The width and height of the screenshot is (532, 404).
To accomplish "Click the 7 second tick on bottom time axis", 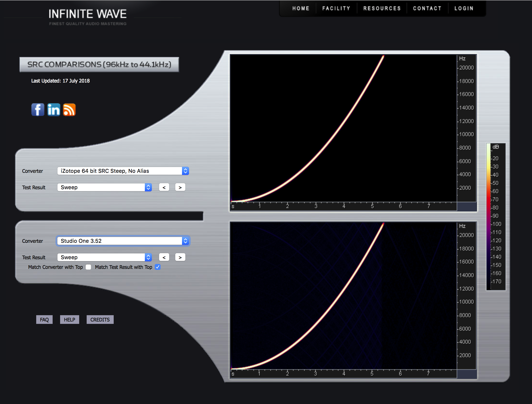I will click(428, 374).
